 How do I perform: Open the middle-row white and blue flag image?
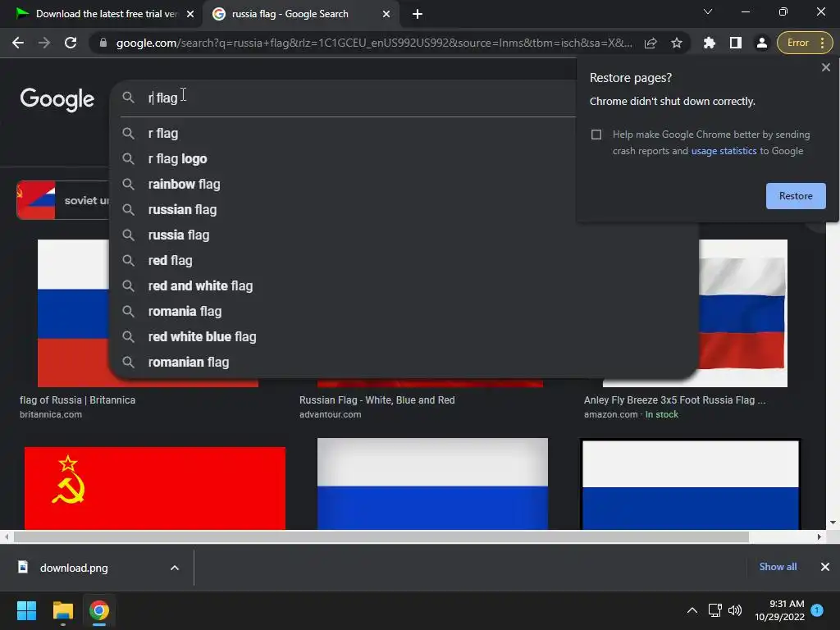[x=432, y=484]
